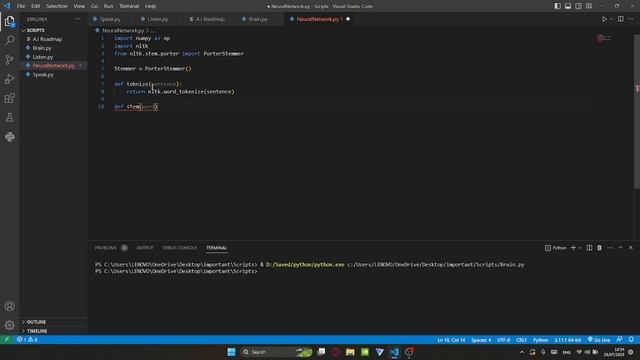The height and width of the screenshot is (360, 640).
Task: Show the DEBUG CONSOLE panel tab
Action: [x=180, y=248]
